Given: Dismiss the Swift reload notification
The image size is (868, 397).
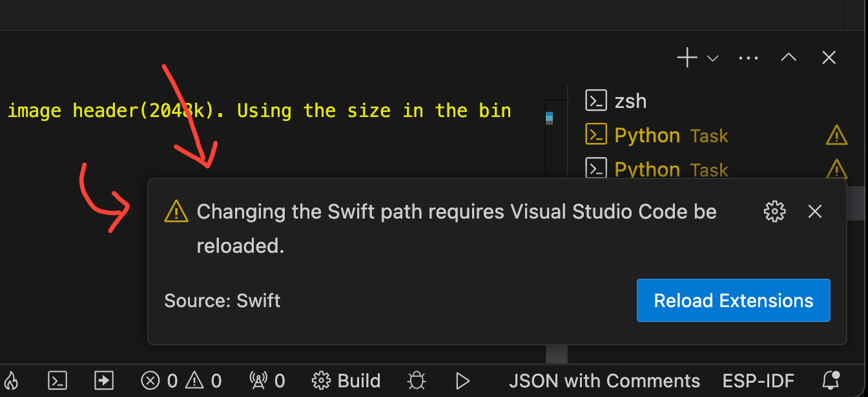Looking at the screenshot, I should (815, 211).
